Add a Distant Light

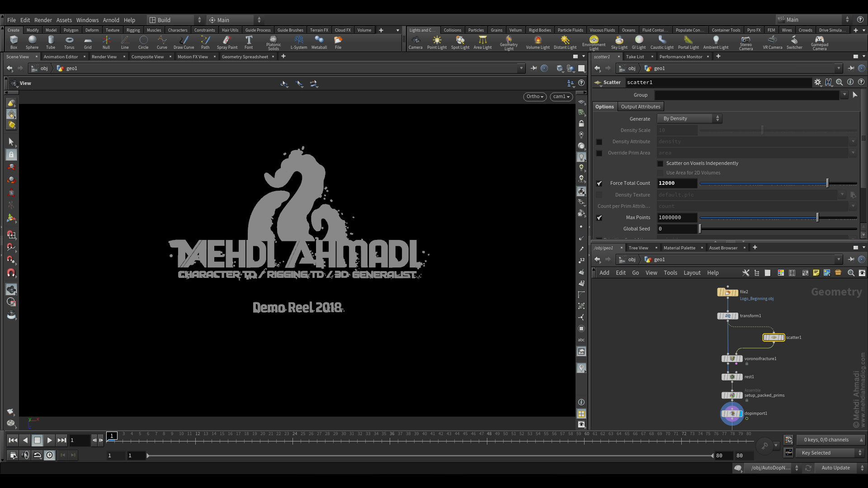[565, 42]
